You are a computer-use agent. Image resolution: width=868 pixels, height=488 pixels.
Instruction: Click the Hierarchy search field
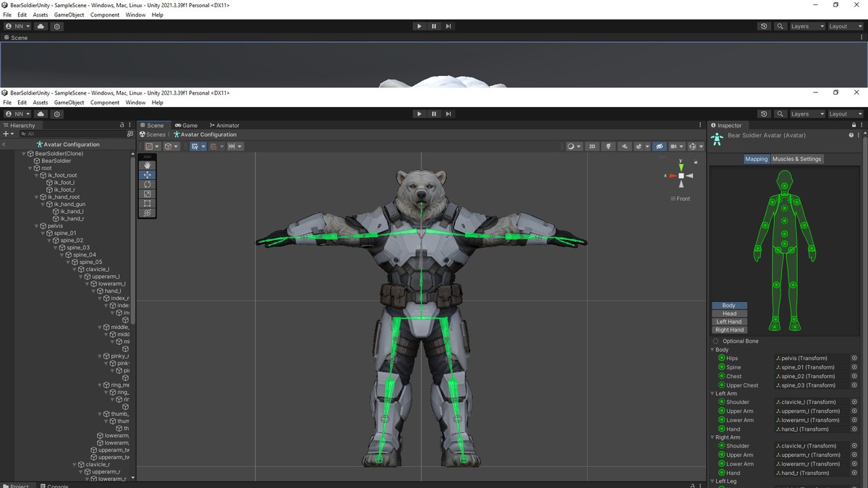72,134
